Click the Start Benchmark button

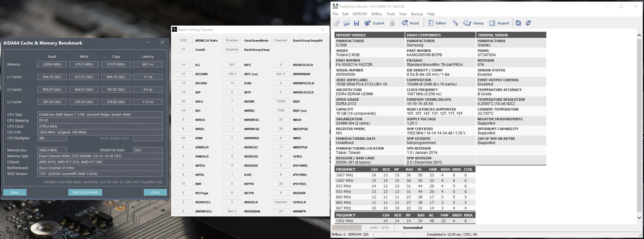tap(85, 192)
